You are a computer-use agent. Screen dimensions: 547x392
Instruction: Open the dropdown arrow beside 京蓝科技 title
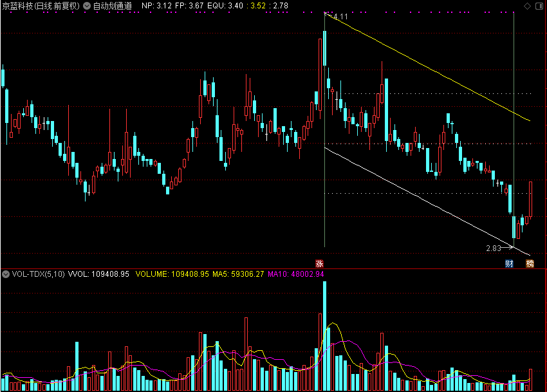coord(87,6)
